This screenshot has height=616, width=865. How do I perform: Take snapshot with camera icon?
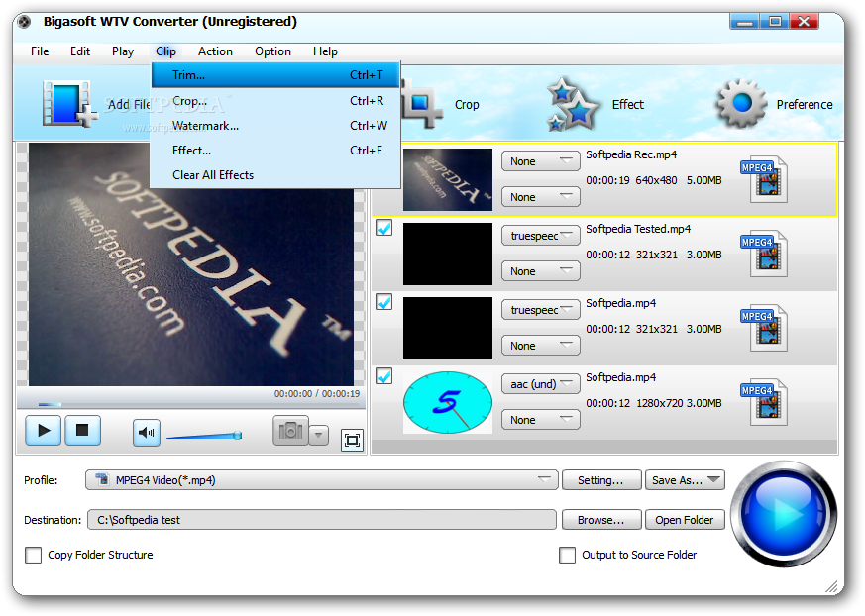click(290, 431)
